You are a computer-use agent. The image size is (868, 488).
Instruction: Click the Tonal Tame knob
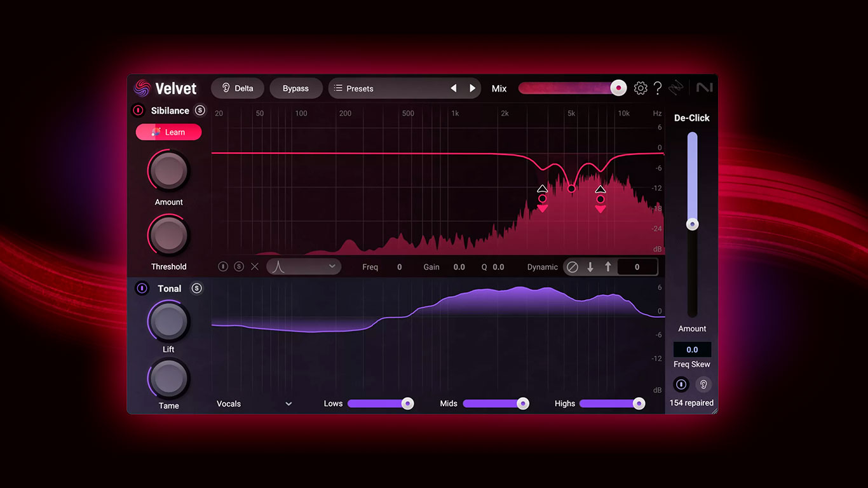tap(169, 379)
